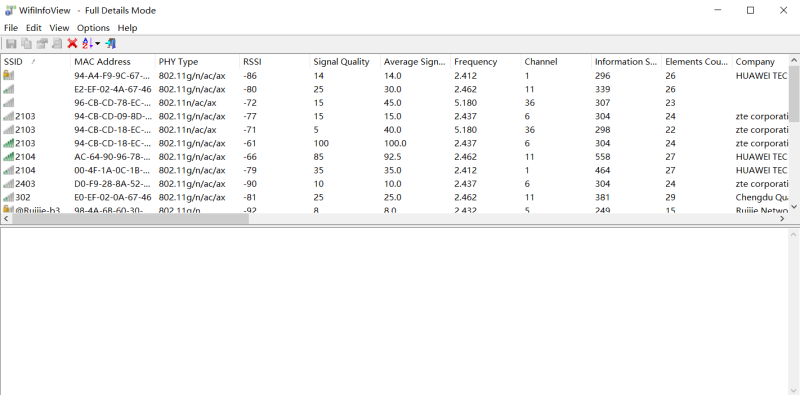Click the horizontal scrollbar left arrow
The height and width of the screenshot is (395, 800).
click(x=6, y=218)
